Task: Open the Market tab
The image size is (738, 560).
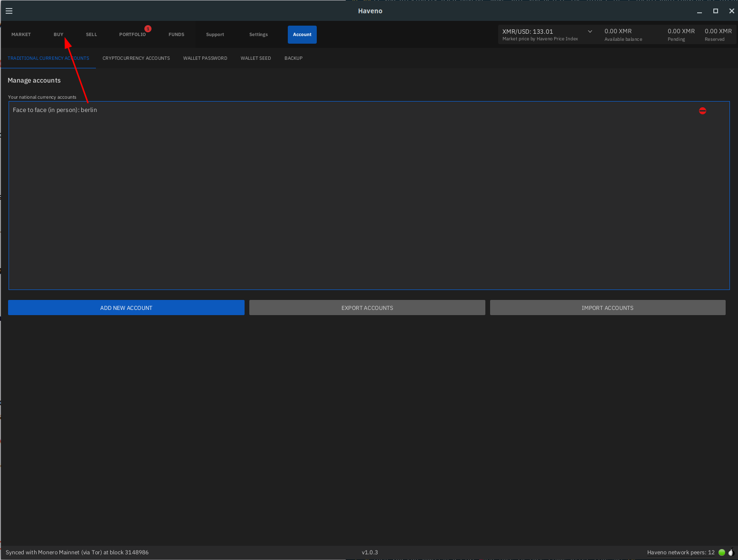Action: tap(21, 35)
